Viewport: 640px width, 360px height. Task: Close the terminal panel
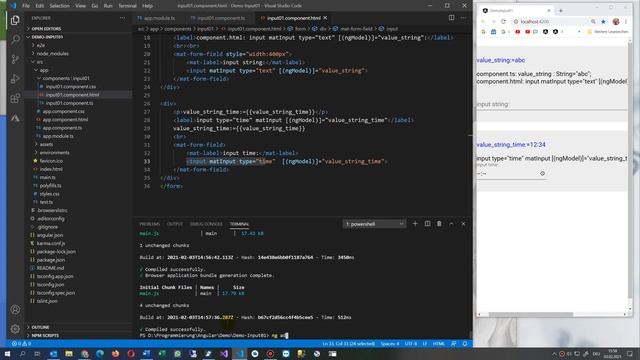click(463, 224)
